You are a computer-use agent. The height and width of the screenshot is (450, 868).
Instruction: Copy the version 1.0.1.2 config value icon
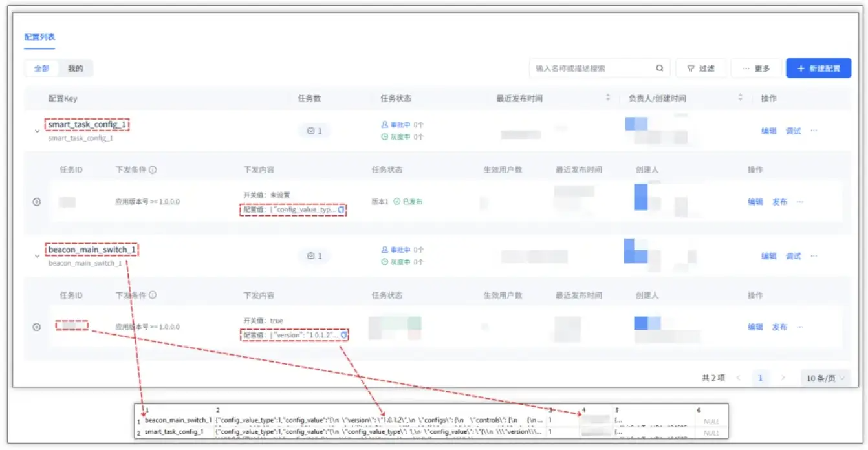(x=342, y=335)
